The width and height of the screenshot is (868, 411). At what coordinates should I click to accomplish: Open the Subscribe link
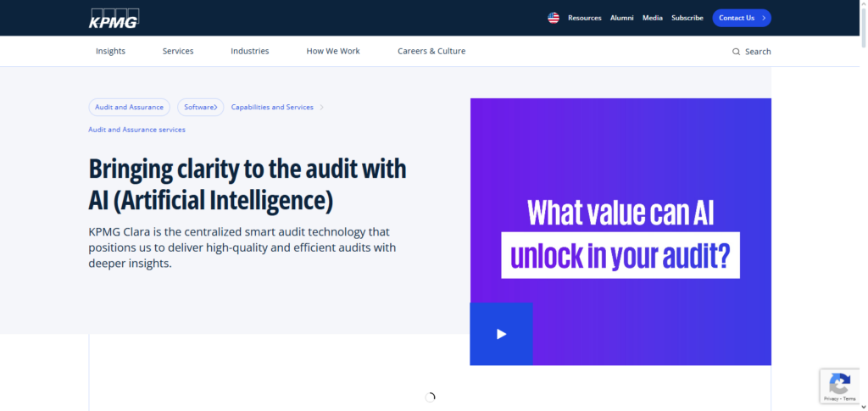[x=687, y=18]
